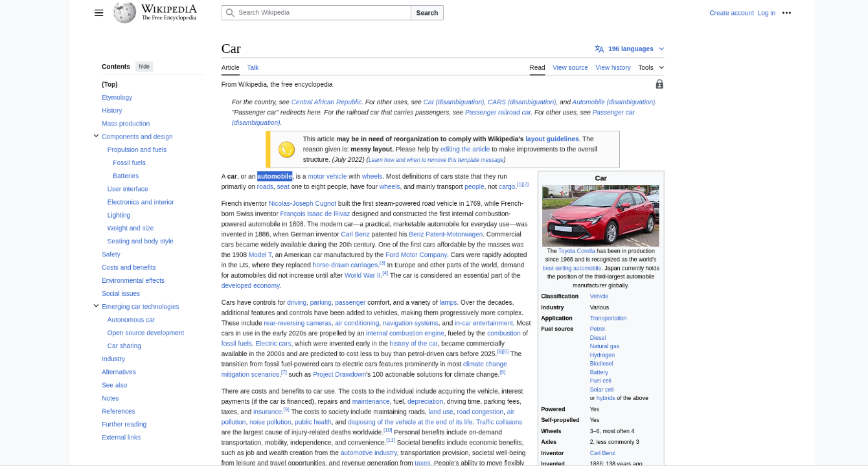Expand the Tools dropdown menu
Image resolution: width=868 pixels, height=466 pixels.
650,67
